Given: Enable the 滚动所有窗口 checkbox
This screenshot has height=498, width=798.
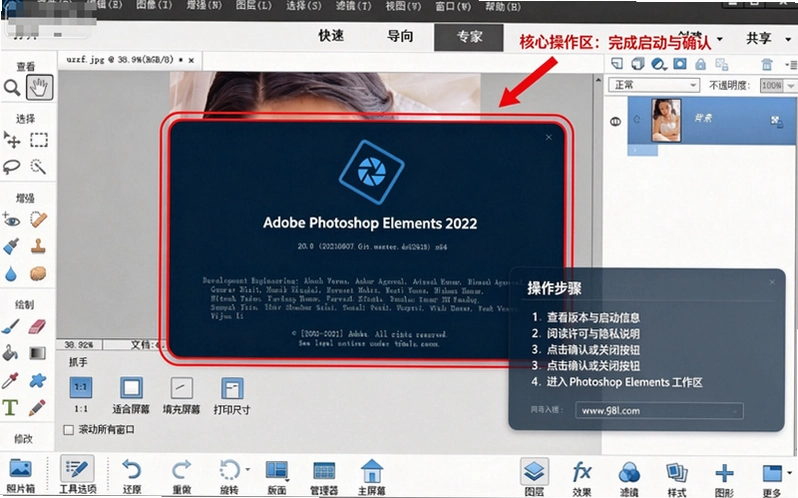Looking at the screenshot, I should click(x=69, y=430).
